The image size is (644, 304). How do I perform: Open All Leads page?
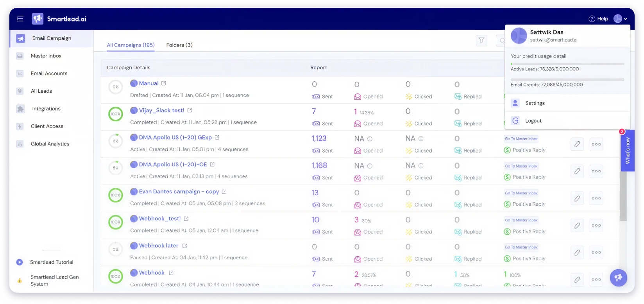click(41, 91)
